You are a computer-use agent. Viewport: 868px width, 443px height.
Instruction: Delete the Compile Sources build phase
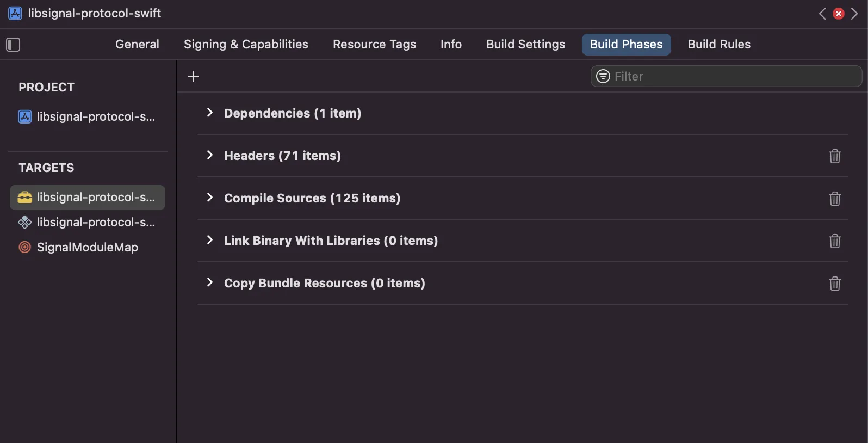(834, 199)
